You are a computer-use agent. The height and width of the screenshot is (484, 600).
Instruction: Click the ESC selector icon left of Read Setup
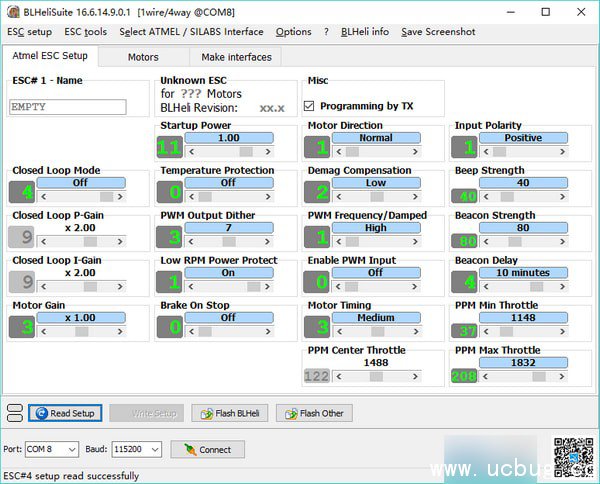(x=15, y=413)
